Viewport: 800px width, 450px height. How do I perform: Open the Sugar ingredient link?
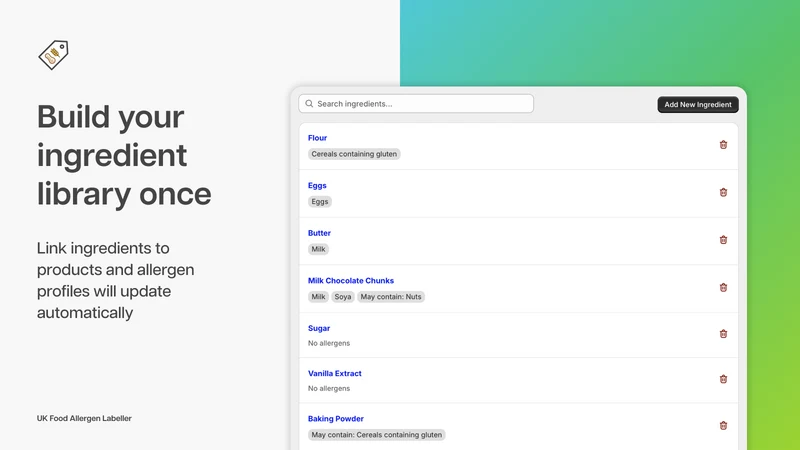319,328
